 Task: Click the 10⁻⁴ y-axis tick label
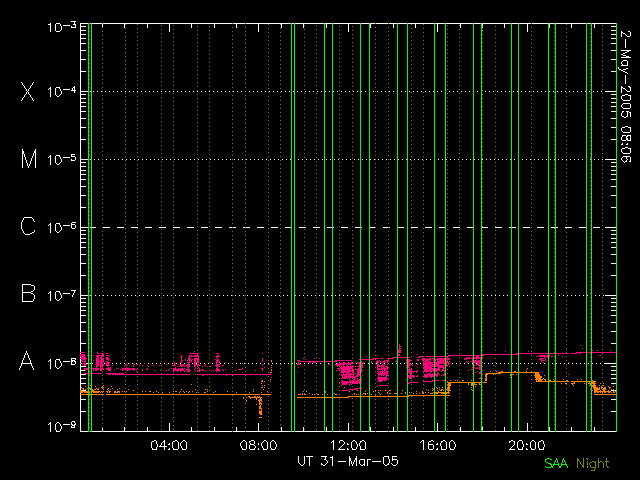tap(62, 91)
